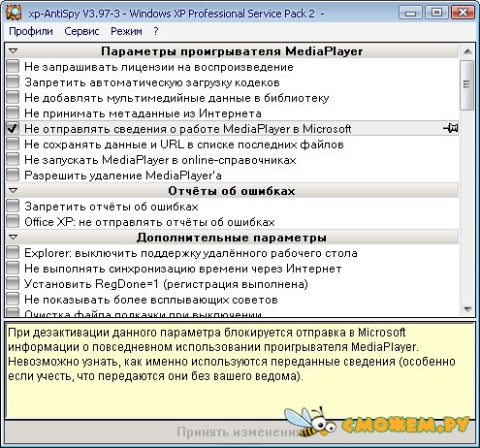Collapse the 'Отчёты об ошибках' section triangle

13,191
